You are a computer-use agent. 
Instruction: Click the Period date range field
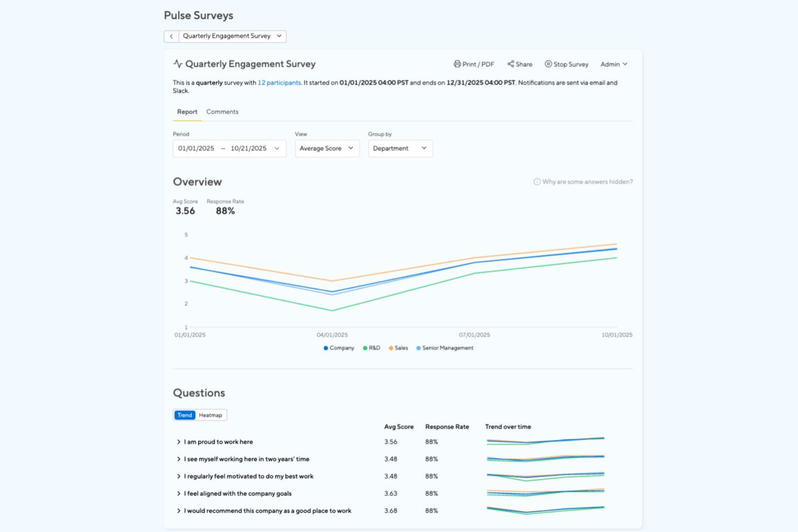(x=229, y=148)
